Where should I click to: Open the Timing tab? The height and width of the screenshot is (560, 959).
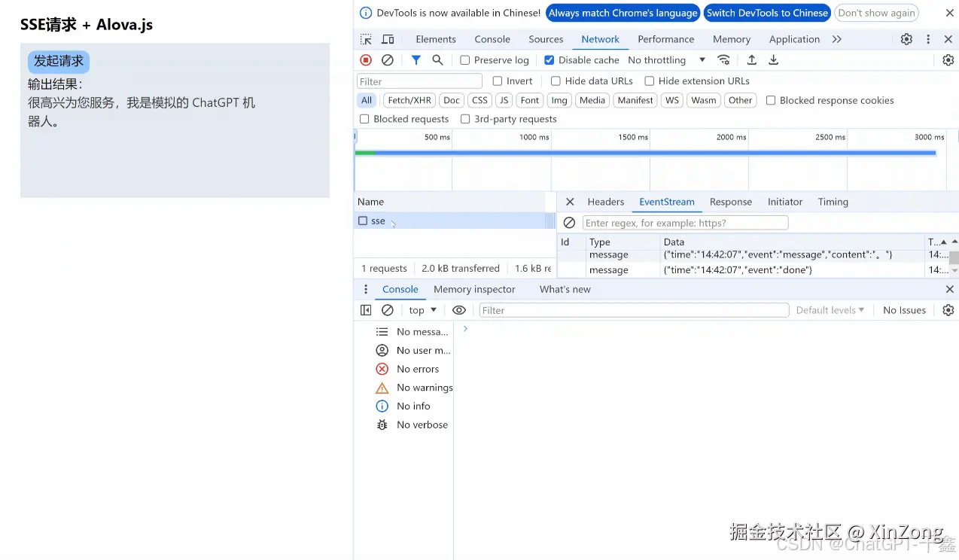coord(833,202)
